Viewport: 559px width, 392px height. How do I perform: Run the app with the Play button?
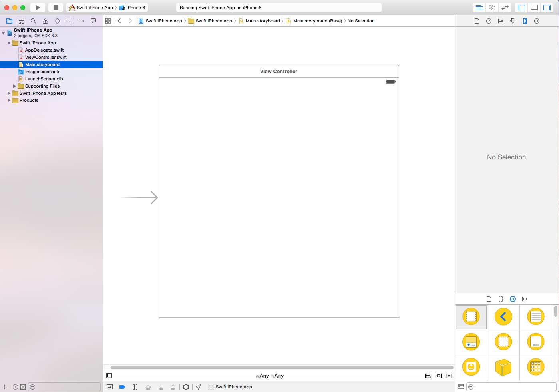coord(38,8)
